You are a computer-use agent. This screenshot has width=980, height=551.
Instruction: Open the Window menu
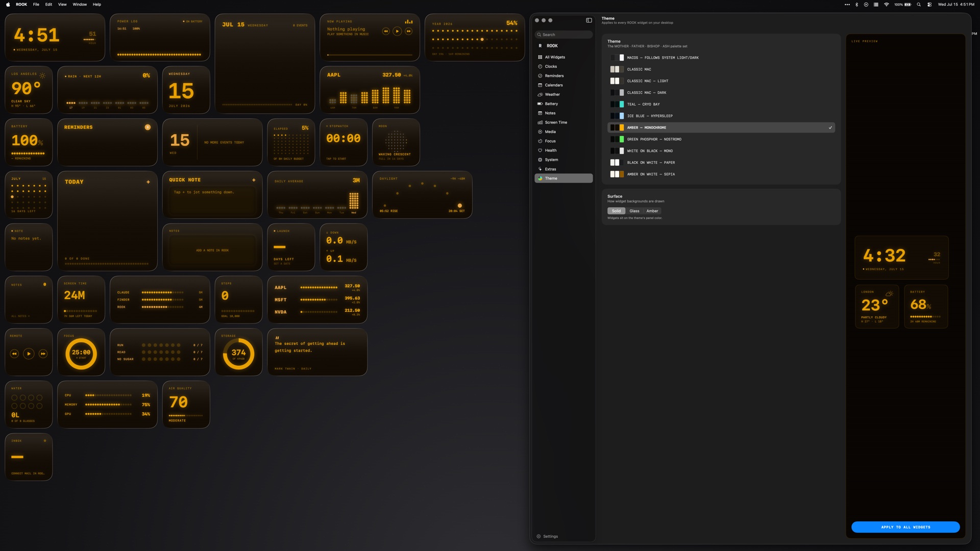click(x=80, y=4)
